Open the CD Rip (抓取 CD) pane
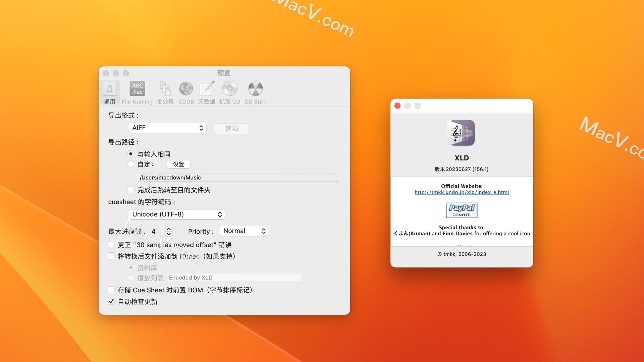This screenshot has height=362, width=644. coord(230,93)
